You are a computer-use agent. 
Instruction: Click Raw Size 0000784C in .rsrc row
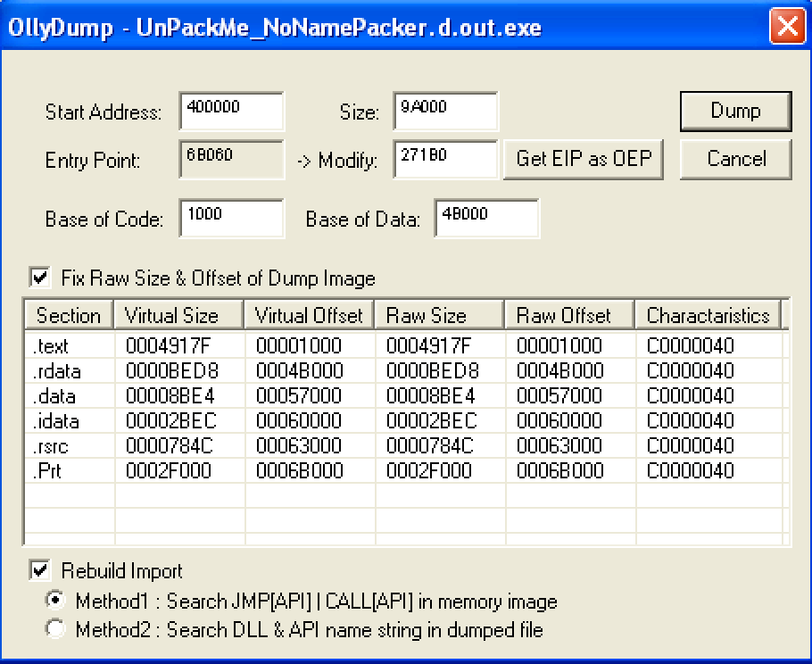tap(430, 445)
